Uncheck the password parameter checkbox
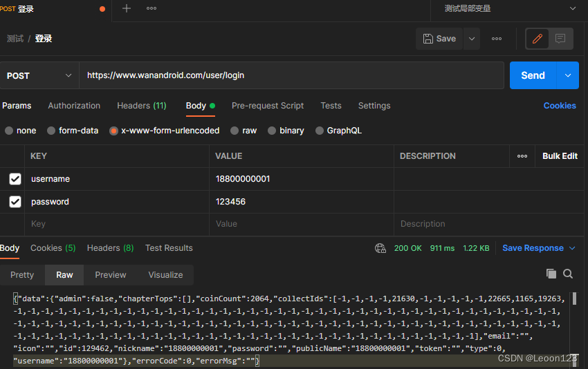The height and width of the screenshot is (369, 588). 15,202
